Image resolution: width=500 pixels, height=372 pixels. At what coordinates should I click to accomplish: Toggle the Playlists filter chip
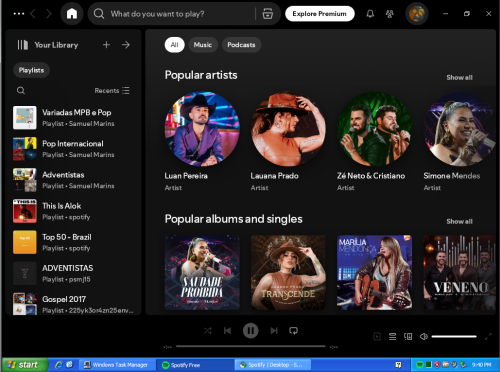(31, 70)
